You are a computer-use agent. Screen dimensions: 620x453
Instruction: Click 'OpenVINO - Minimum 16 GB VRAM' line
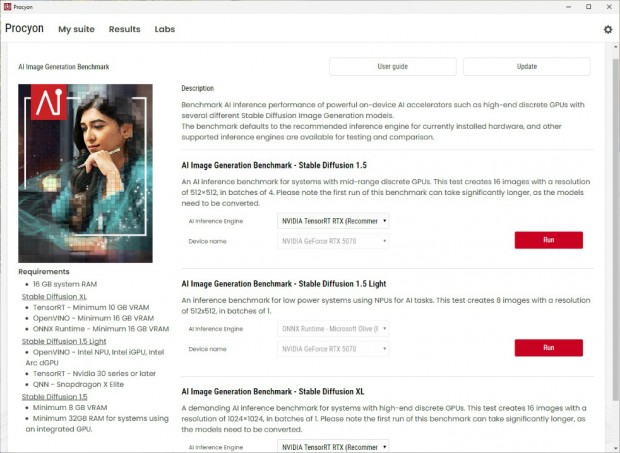click(93, 318)
